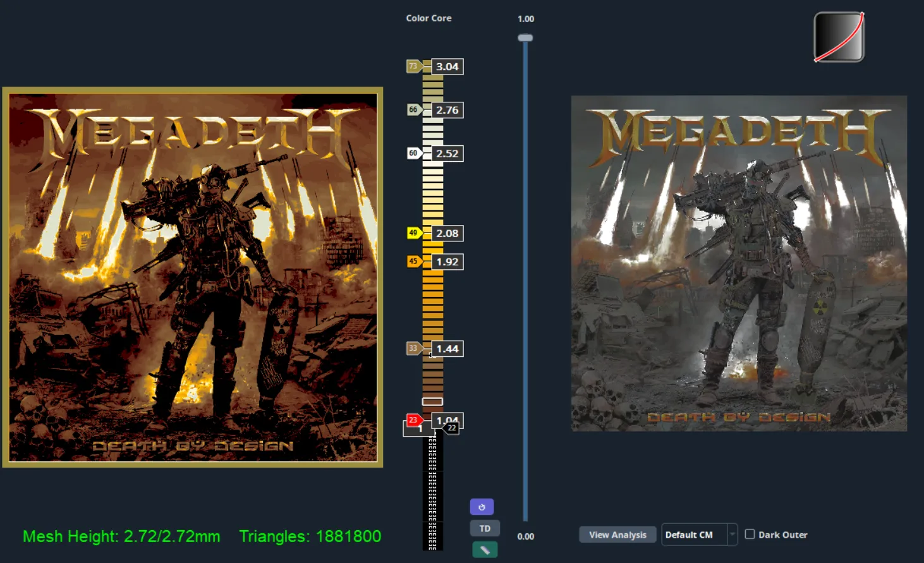
Task: Click the 2.08 height value field
Action: click(x=447, y=233)
